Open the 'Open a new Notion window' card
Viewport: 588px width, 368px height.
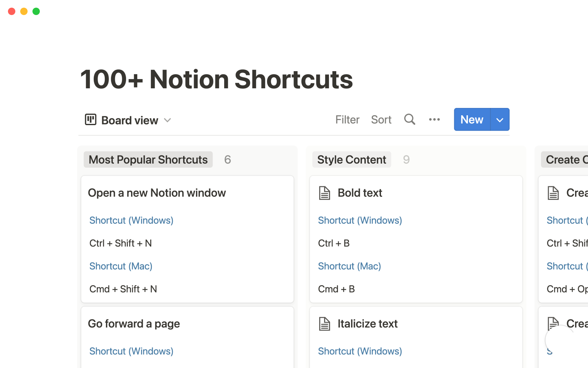[x=157, y=193]
